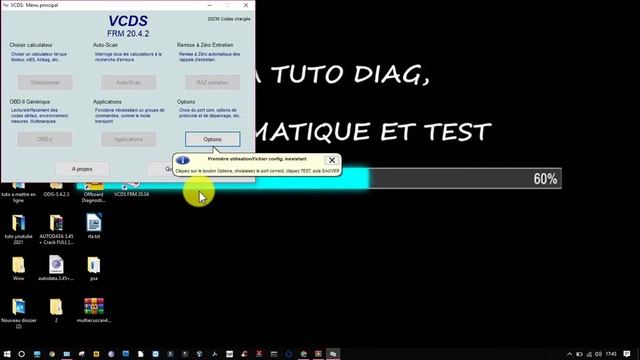This screenshot has height=360, width=640.
Task: Click the taskbar clock showing 17:43
Action: (611, 354)
